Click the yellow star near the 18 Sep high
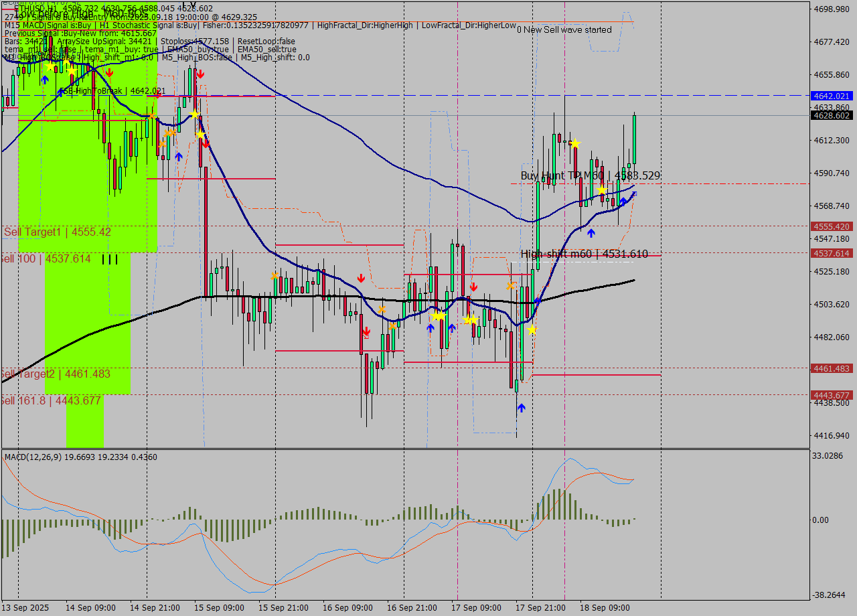The height and width of the screenshot is (616, 857). point(574,143)
